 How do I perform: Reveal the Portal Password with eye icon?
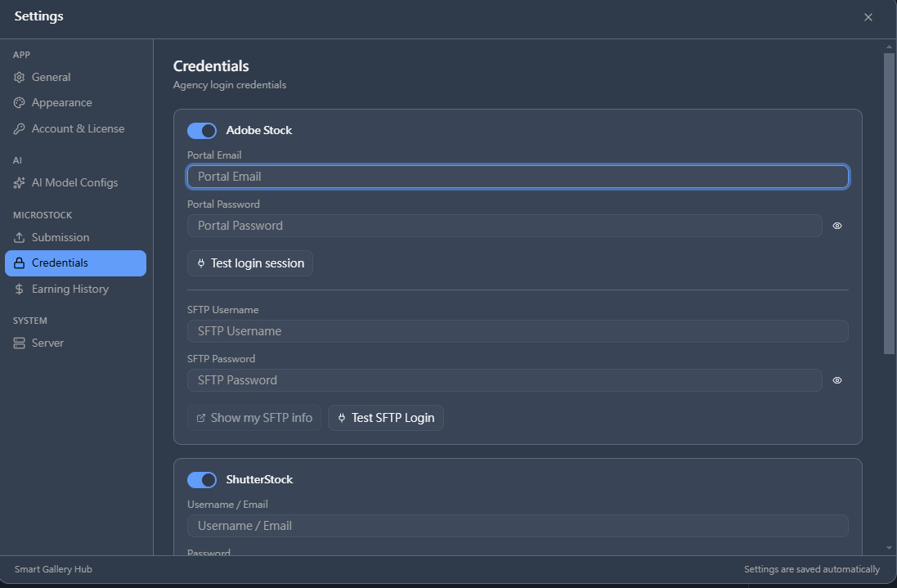click(837, 226)
